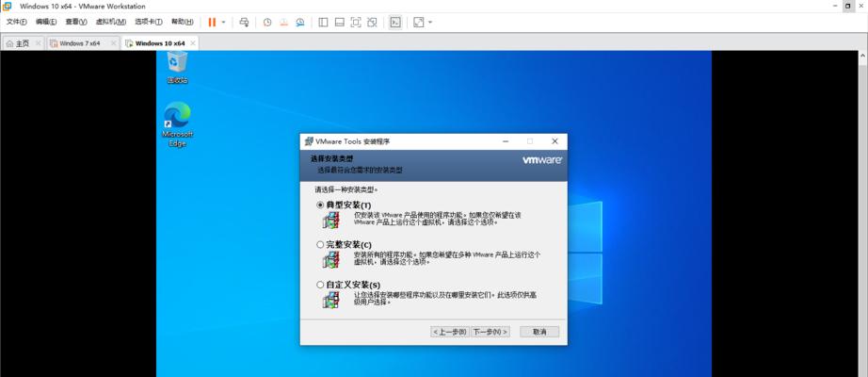868x377 pixels.
Task: Open the 帮助(H) menu
Action: [182, 23]
